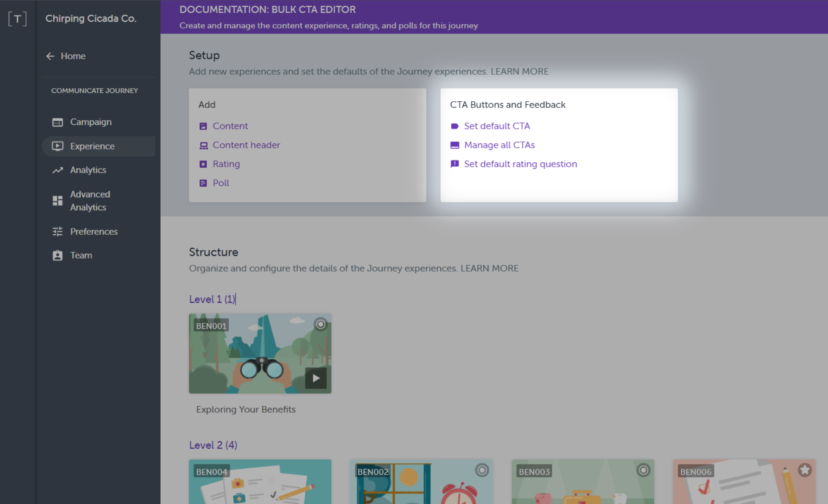Toggle the star on BEN006 thumbnail
Image resolution: width=828 pixels, height=504 pixels.
(x=805, y=470)
